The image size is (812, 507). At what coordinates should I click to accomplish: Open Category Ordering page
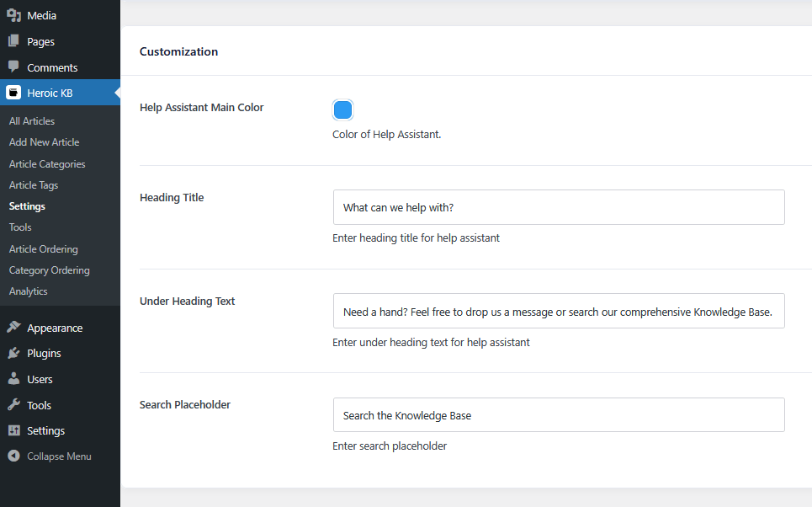[x=49, y=270]
